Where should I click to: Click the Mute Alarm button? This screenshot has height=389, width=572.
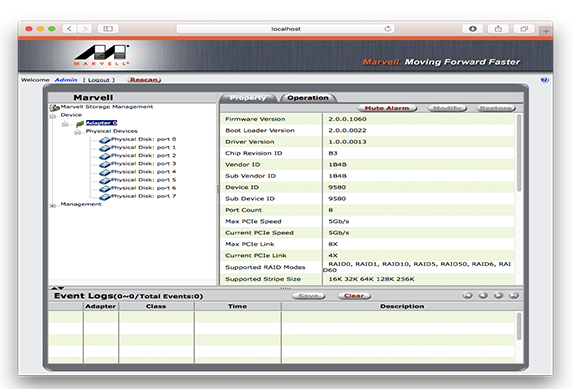click(x=387, y=108)
